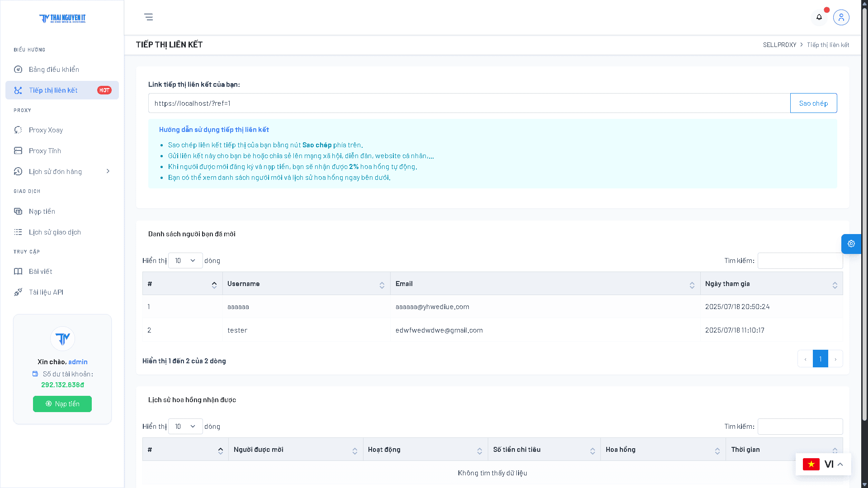
Task: Click the round TN avatar in account card
Action: tap(62, 338)
